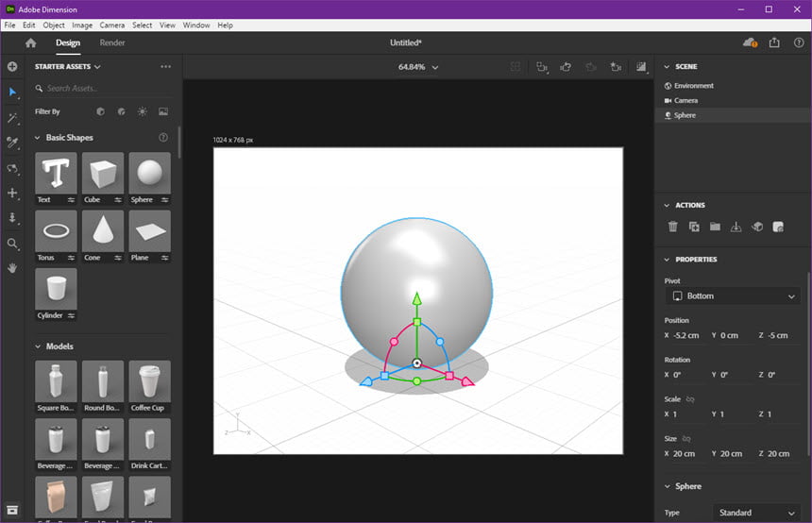Select the Select tool arrow
The image size is (812, 523).
tap(12, 93)
